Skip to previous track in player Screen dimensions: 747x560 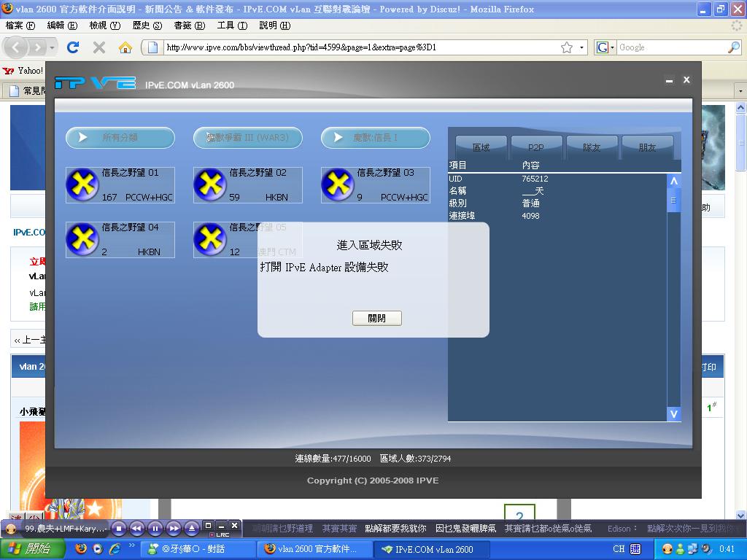click(136, 528)
